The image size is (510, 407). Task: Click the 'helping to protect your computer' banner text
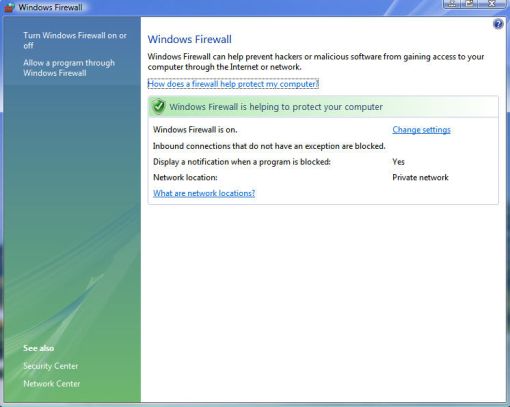pyautogui.click(x=276, y=107)
